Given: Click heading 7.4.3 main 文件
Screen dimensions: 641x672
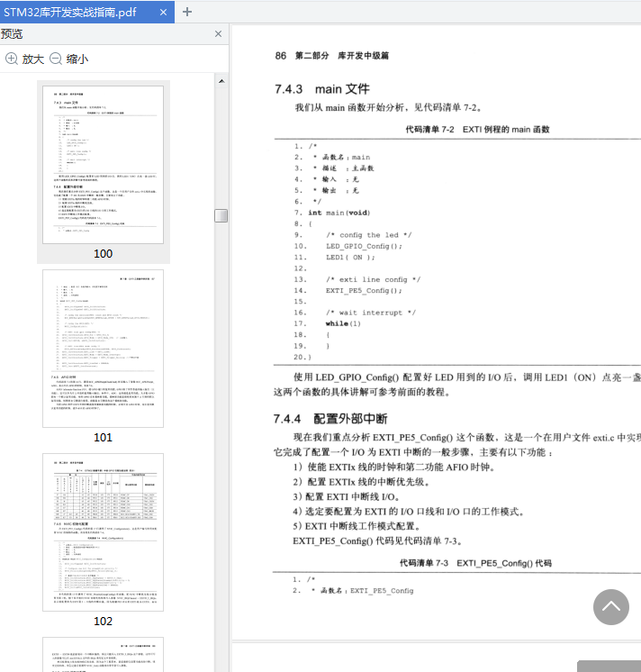Looking at the screenshot, I should click(x=322, y=89).
